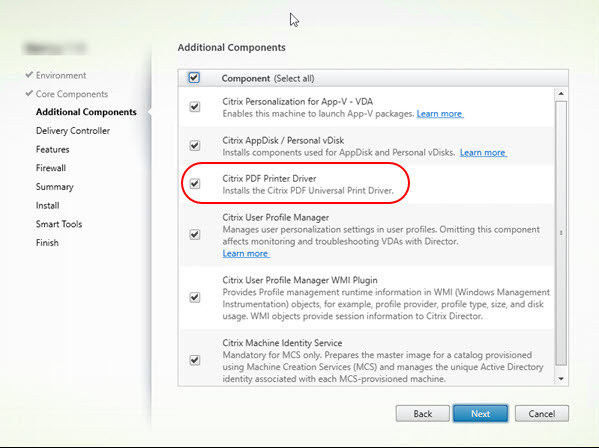Jump to Delivery Controller step
This screenshot has height=448, width=599.
(x=73, y=131)
